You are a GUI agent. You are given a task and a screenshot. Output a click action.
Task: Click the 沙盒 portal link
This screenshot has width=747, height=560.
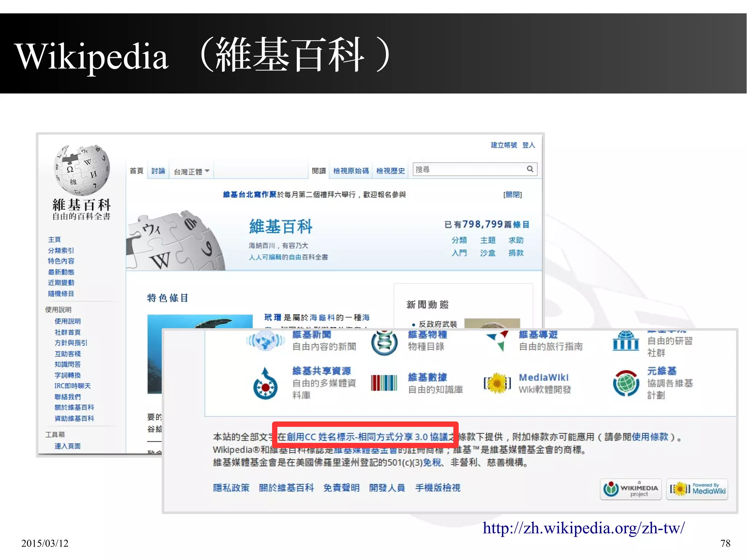coord(488,253)
